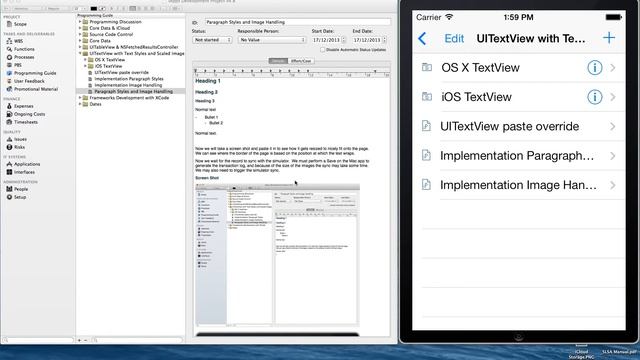The width and height of the screenshot is (640, 360).
Task: Open Ongoing Costs under Finance
Action: click(26, 114)
